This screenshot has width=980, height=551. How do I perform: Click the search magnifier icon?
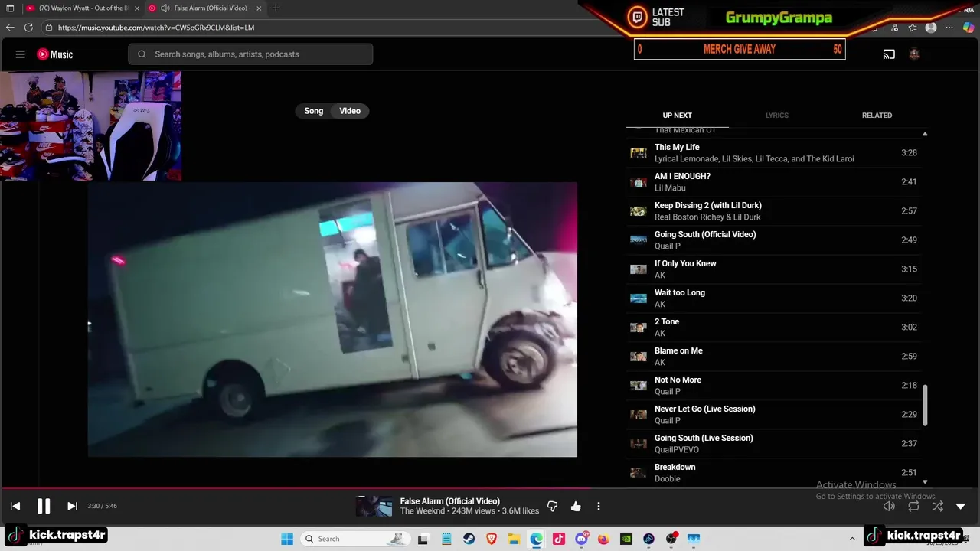pos(142,54)
